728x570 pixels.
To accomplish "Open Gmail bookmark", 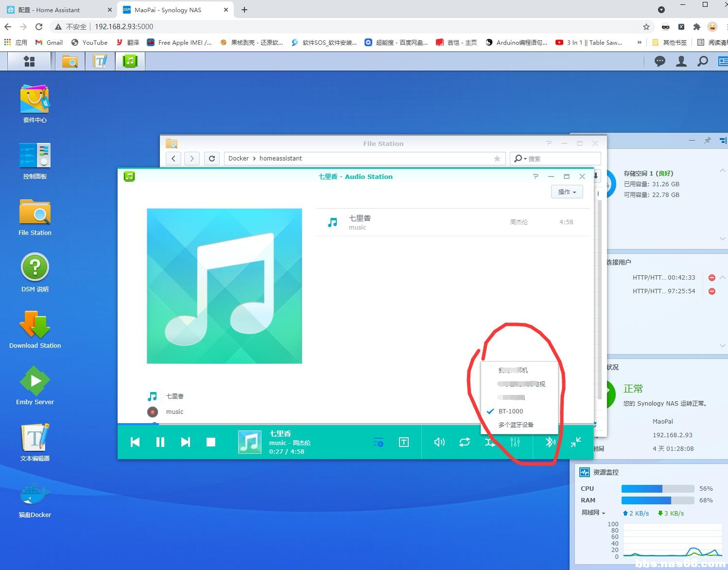I will pyautogui.click(x=49, y=42).
